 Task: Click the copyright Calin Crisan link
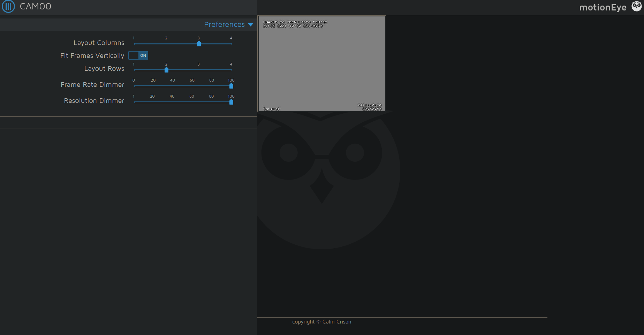pyautogui.click(x=321, y=322)
